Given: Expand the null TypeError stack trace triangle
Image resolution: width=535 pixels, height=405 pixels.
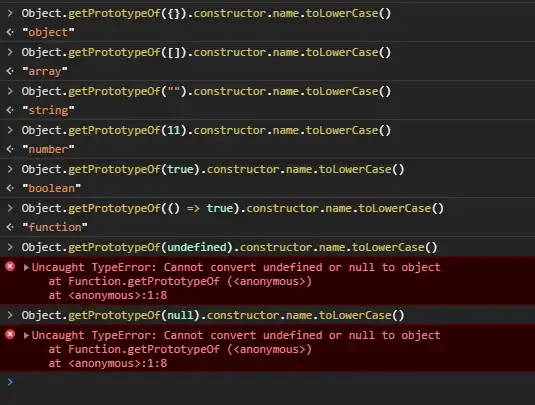Looking at the screenshot, I should (x=26, y=335).
